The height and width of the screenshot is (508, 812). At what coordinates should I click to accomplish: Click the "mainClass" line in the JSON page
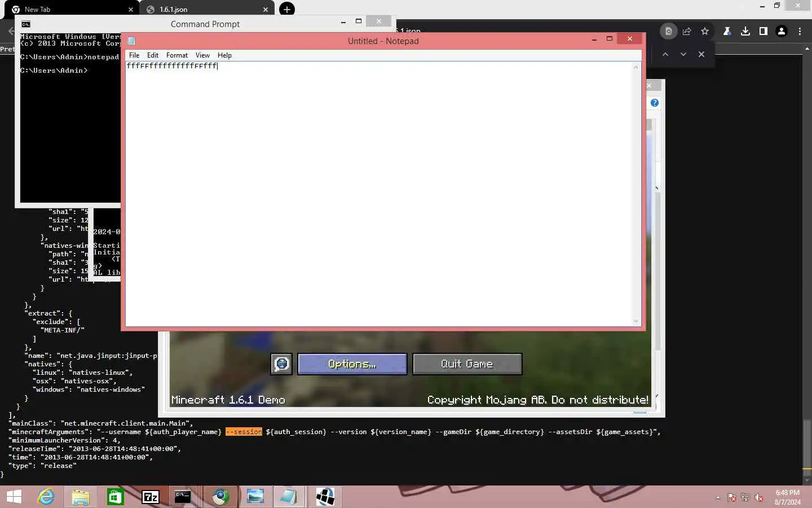coord(100,423)
